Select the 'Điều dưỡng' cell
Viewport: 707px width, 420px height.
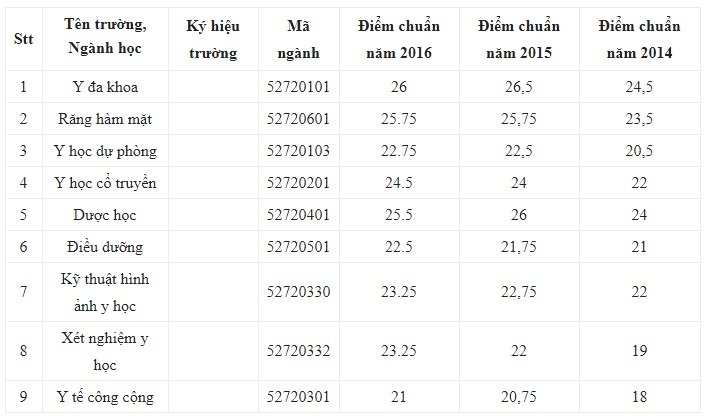[105, 247]
